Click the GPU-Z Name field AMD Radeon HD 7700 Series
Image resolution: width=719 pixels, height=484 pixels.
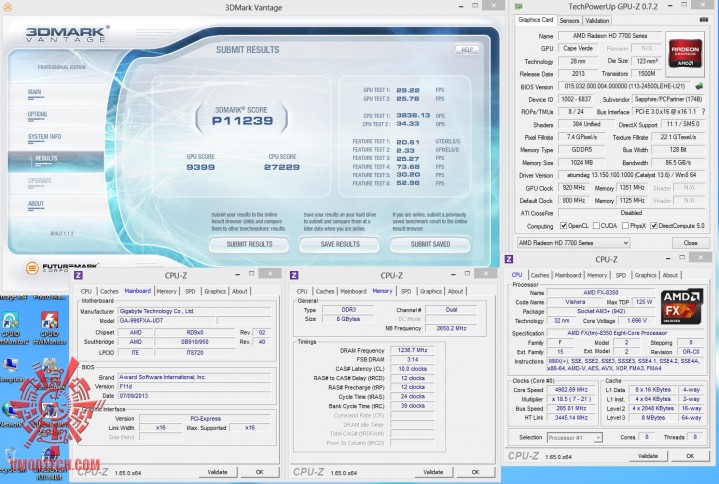[609, 36]
